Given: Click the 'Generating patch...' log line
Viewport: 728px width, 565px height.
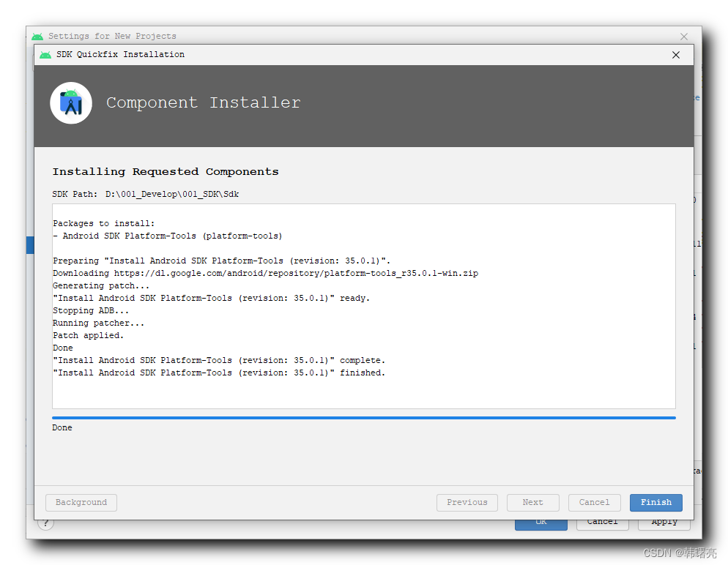Looking at the screenshot, I should click(101, 285).
